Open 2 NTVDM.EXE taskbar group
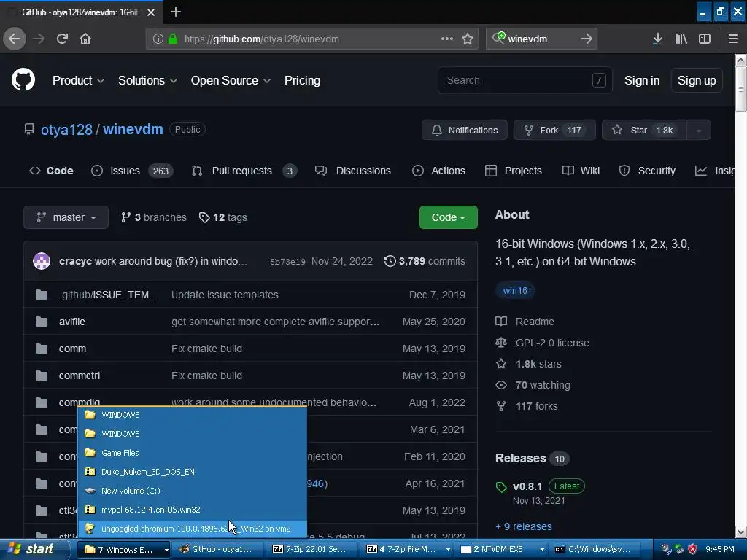 tap(502, 550)
